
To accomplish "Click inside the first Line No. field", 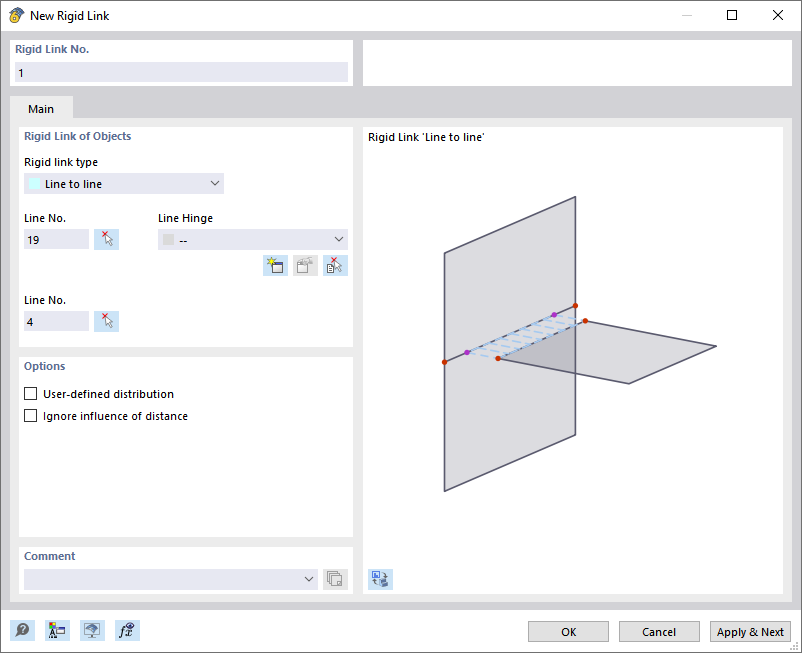I will [56, 238].
